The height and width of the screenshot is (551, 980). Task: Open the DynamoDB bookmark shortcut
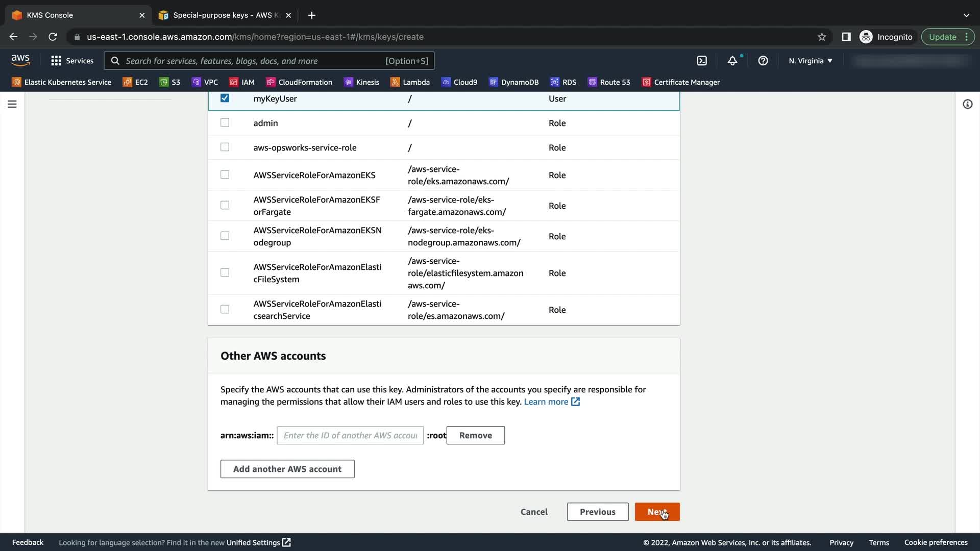click(x=513, y=82)
